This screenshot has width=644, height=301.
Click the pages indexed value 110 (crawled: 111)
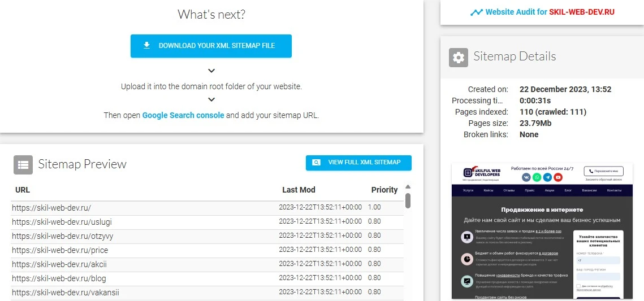pyautogui.click(x=553, y=112)
